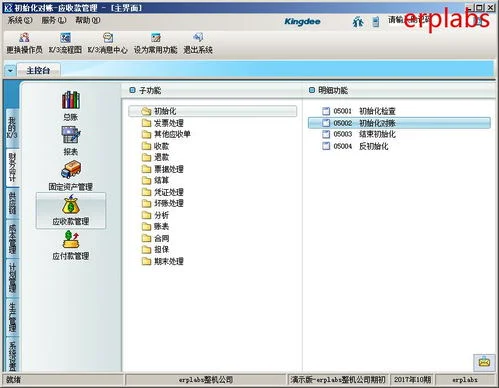Screen dimensions: 499x388
Task: Open the 发票处理 folder
Action: tap(163, 123)
